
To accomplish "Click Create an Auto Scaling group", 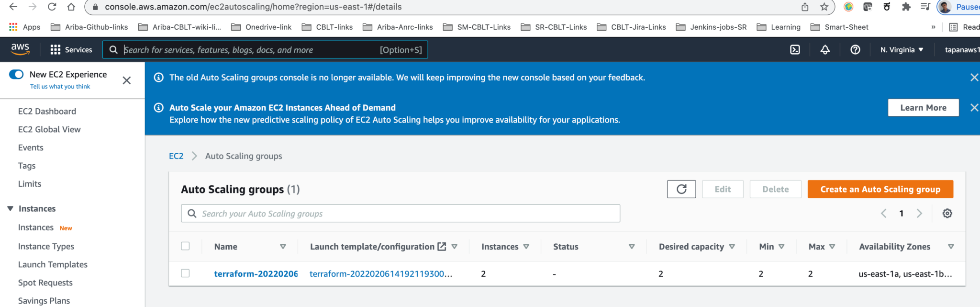I will (x=880, y=189).
